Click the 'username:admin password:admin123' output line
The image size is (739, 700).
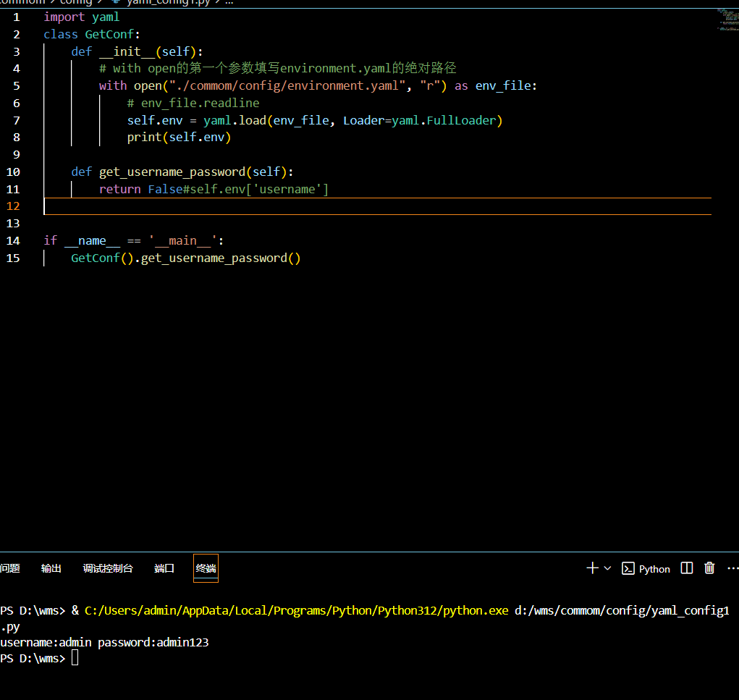104,643
